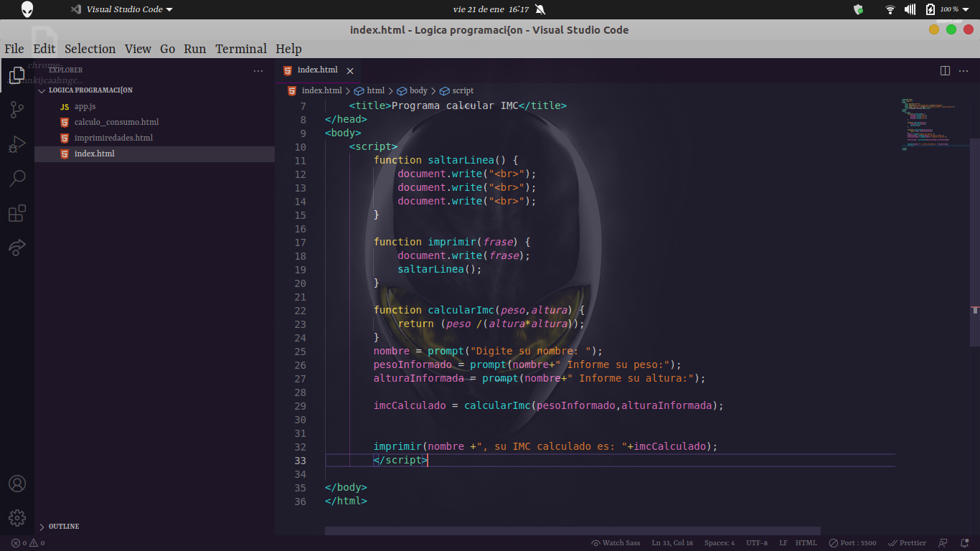Viewport: 980px width, 551px height.
Task: Click the calcularImc function name on line 22
Action: click(x=461, y=310)
